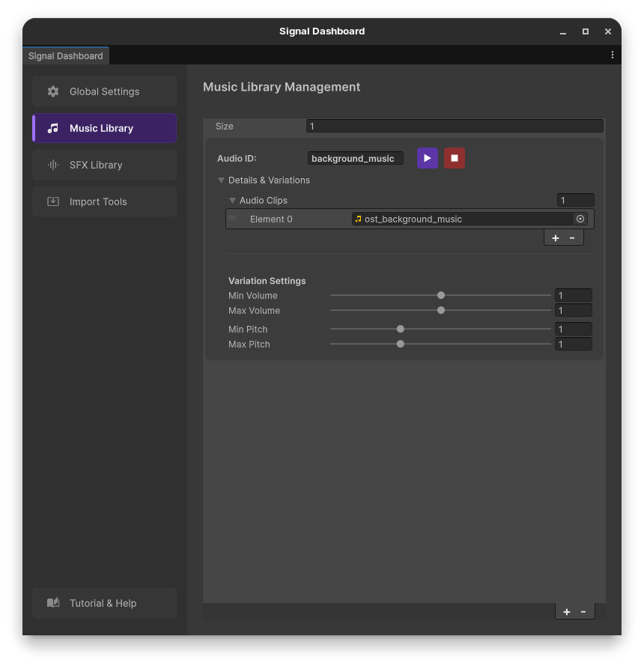Maximize the Signal Dashboard window
The image size is (644, 666).
point(586,31)
